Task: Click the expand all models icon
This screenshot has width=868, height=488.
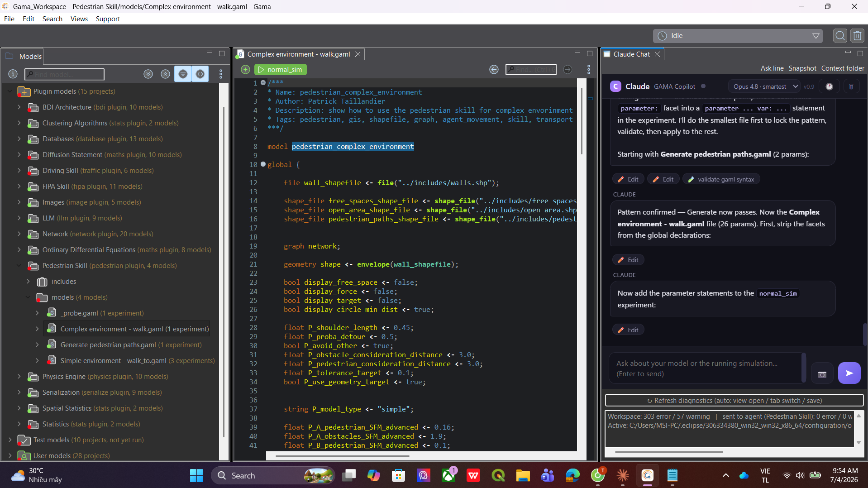Action: [148, 74]
